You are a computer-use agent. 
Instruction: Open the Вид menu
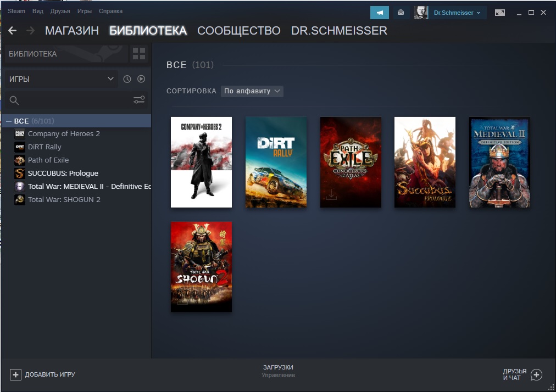tap(37, 12)
